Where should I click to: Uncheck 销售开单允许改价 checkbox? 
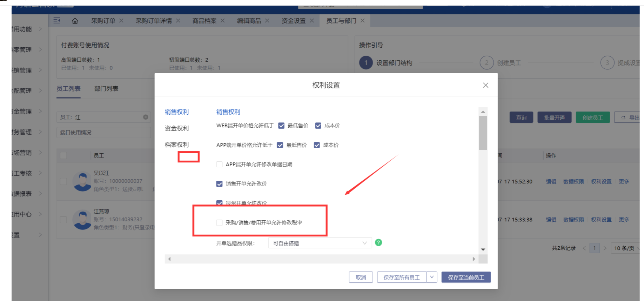(x=220, y=184)
